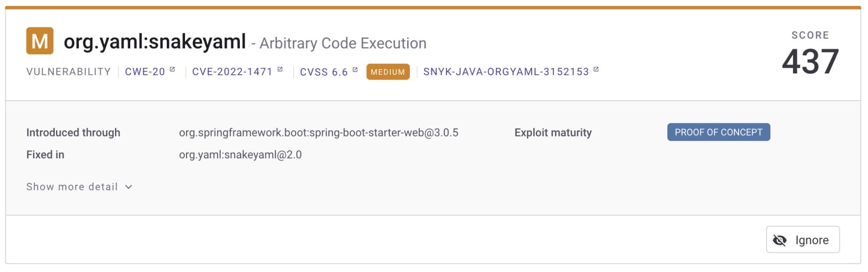Open SNYK-JAVA-ORGYAML-3152153 advisory link
The width and height of the screenshot is (868, 272).
click(x=506, y=72)
